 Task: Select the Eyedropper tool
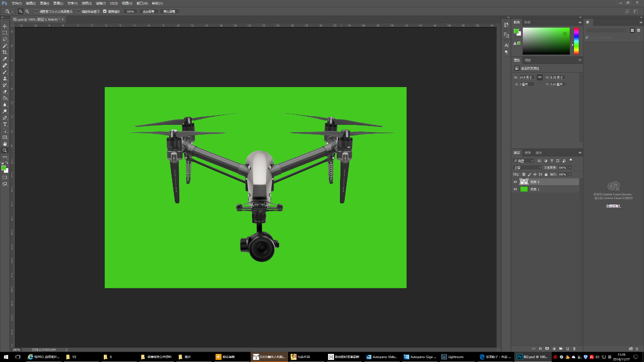tap(5, 59)
